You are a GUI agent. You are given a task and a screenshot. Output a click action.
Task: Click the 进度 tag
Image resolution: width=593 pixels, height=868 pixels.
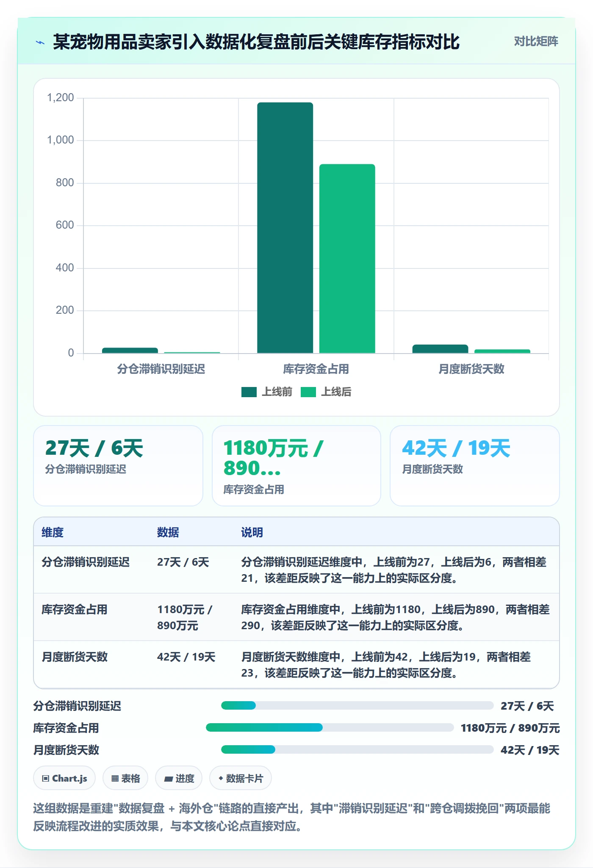click(179, 778)
